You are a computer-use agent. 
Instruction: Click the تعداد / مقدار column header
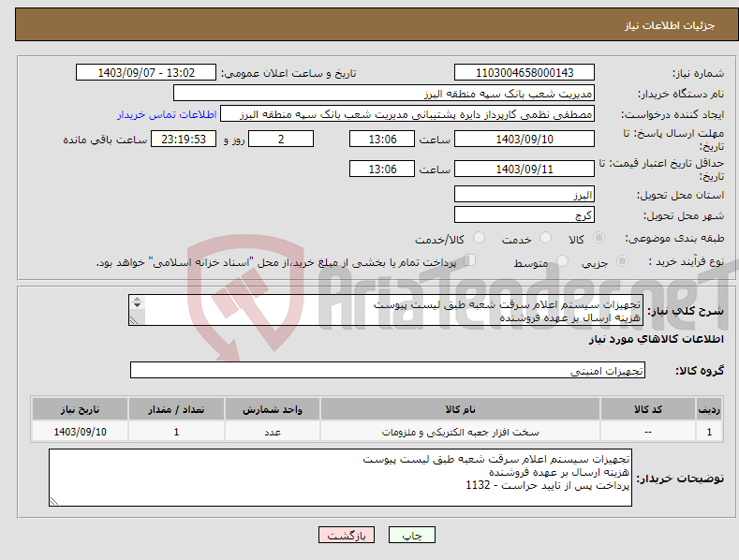(176, 409)
